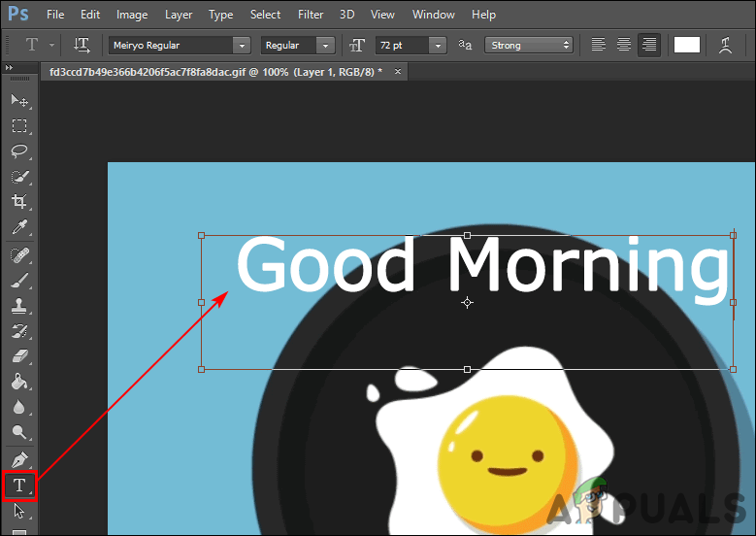Open the Layer menu
The width and height of the screenshot is (756, 536).
tap(179, 15)
